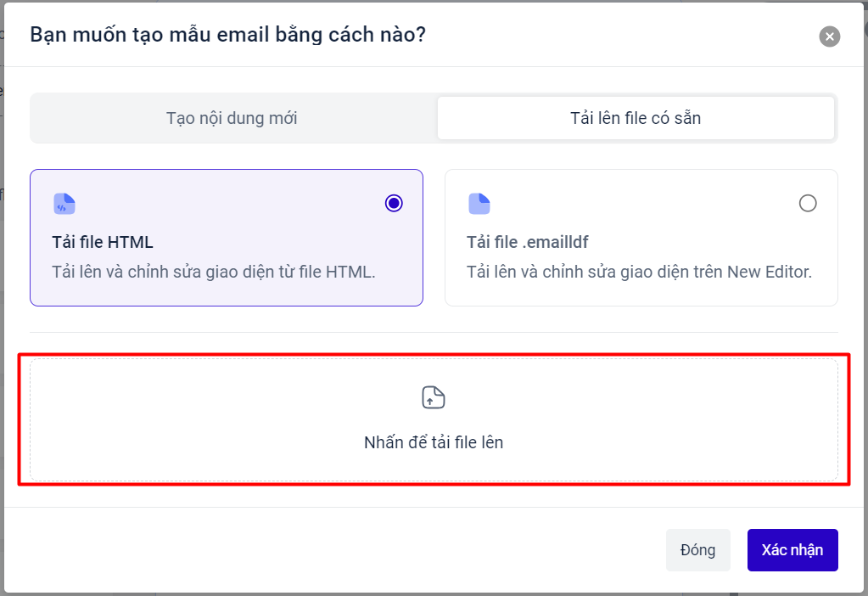Switch to the Tạo nội dung mới tab
Image resolution: width=868 pixels, height=596 pixels.
[x=232, y=118]
